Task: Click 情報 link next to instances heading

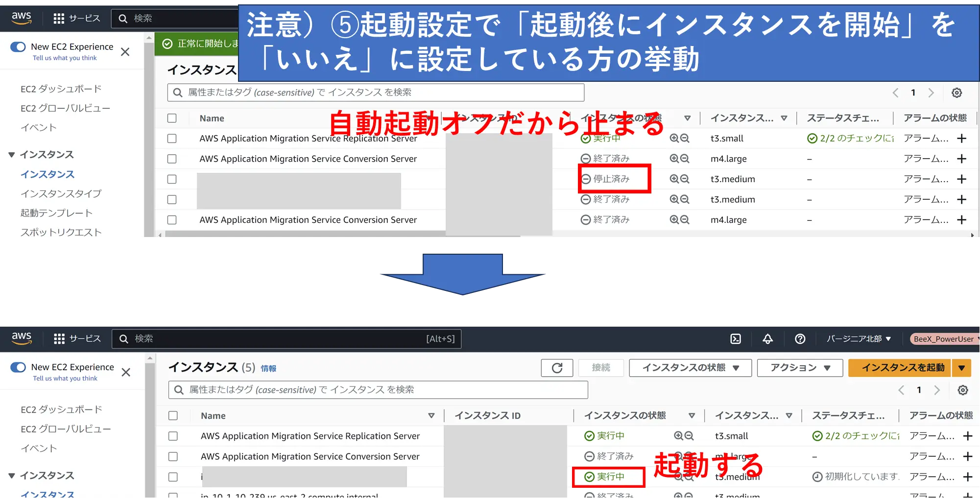Action: [x=268, y=368]
